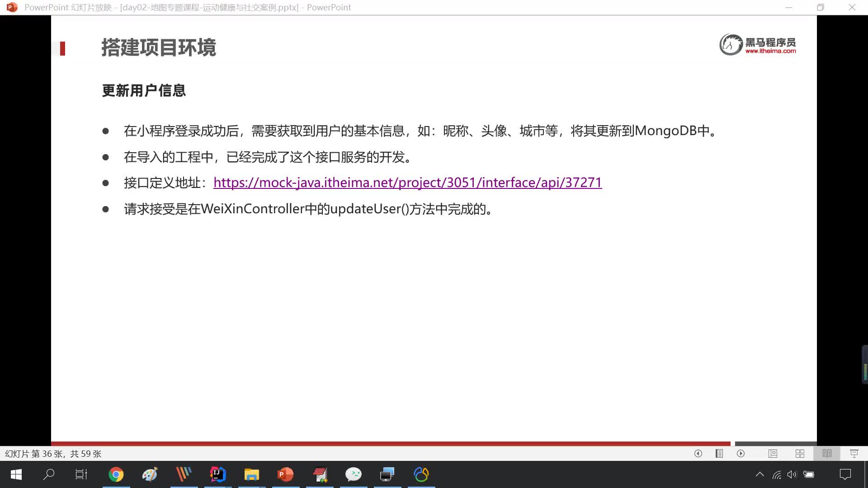Switch to Slide Sorter view icon
Screen dimensions: 868x488
(800, 453)
